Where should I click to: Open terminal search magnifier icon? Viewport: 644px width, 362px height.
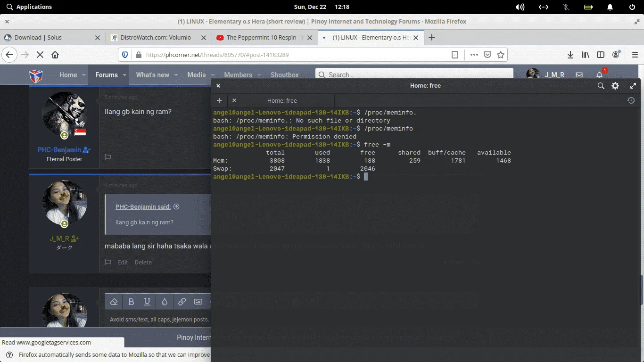[x=601, y=86]
